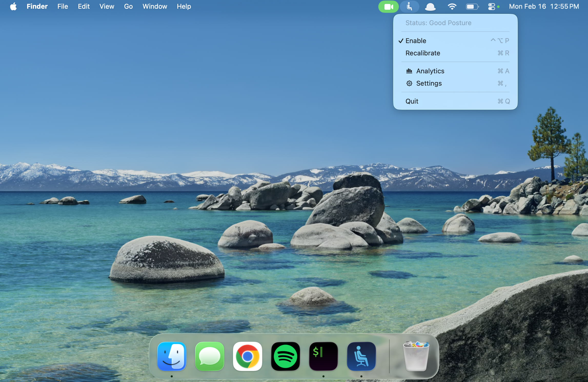Screen dimensions: 588x382
Task: Open the Wi-Fi status menu
Action: click(452, 6)
